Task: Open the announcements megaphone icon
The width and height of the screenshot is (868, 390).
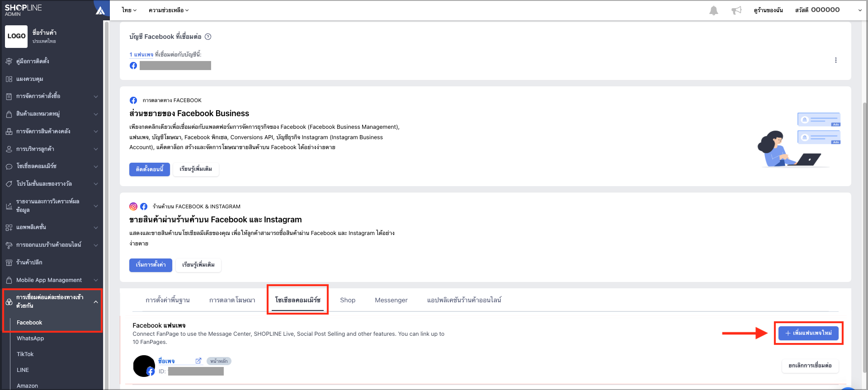Action: (x=736, y=10)
